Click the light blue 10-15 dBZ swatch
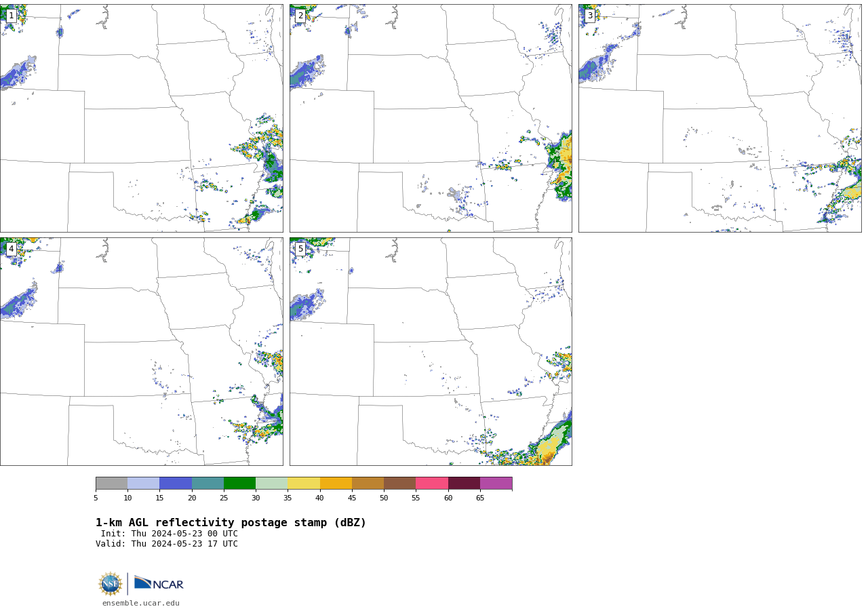Image resolution: width=868 pixels, height=611 pixels. click(144, 484)
